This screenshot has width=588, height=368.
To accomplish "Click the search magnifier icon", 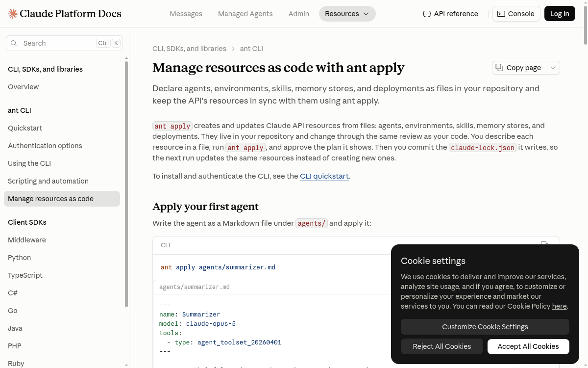I will 14,43.
